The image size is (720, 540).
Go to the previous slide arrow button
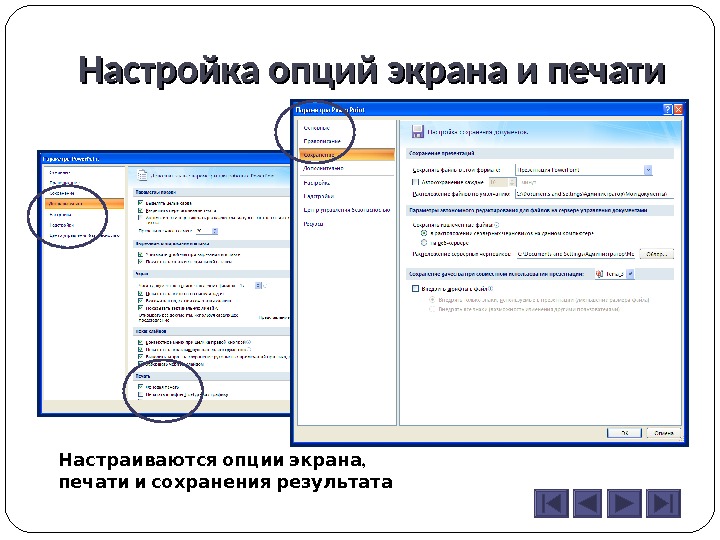[x=587, y=503]
